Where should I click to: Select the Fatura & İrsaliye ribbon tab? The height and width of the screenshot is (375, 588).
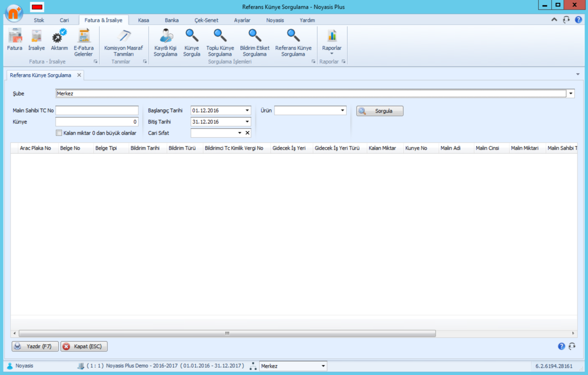[104, 21]
